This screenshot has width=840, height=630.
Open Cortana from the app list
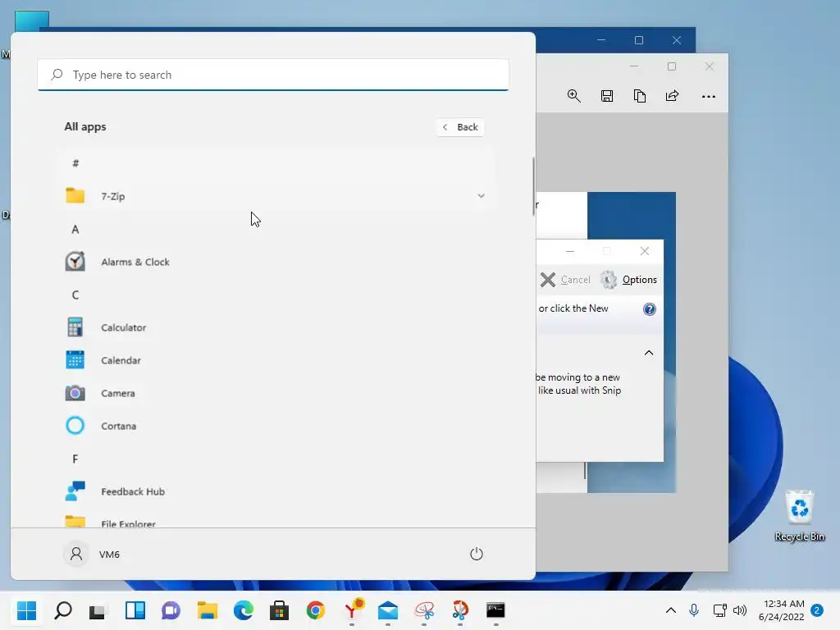click(x=274, y=426)
